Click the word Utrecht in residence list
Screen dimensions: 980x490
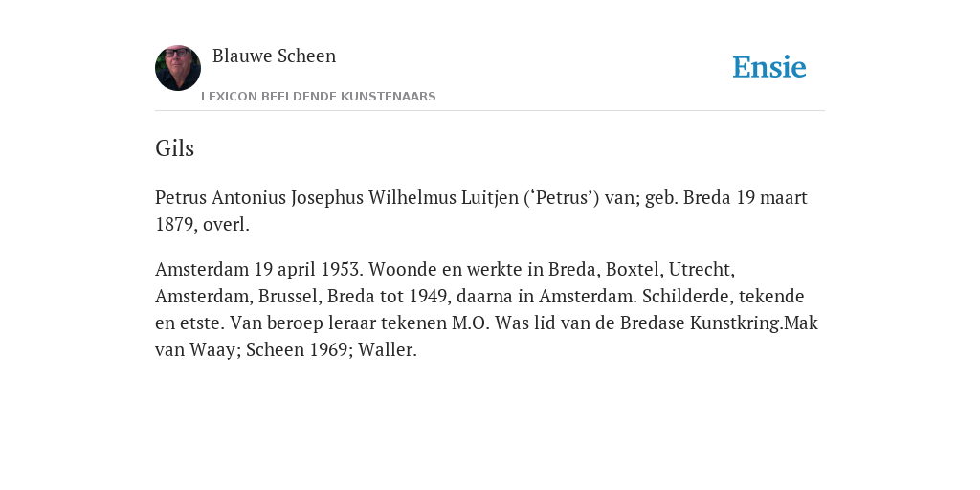700,269
